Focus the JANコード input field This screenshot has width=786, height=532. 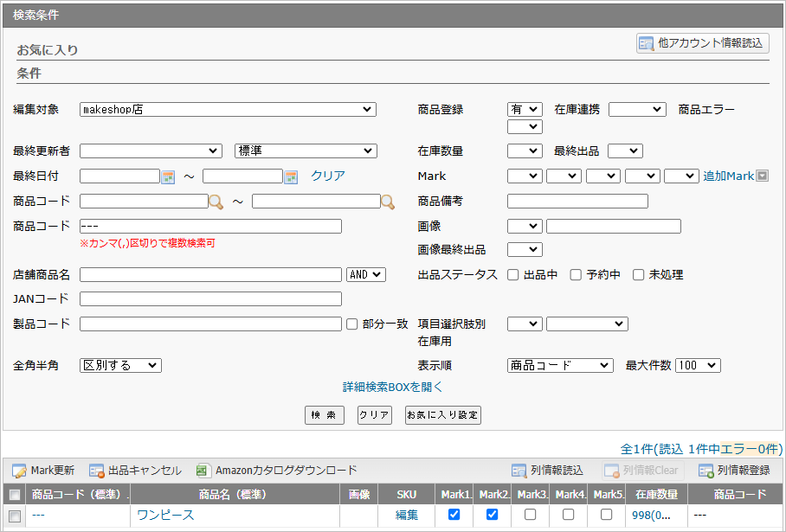pyautogui.click(x=210, y=298)
